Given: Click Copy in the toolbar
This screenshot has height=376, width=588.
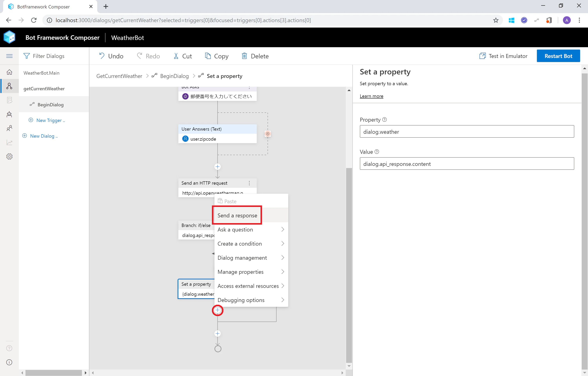Looking at the screenshot, I should (217, 56).
